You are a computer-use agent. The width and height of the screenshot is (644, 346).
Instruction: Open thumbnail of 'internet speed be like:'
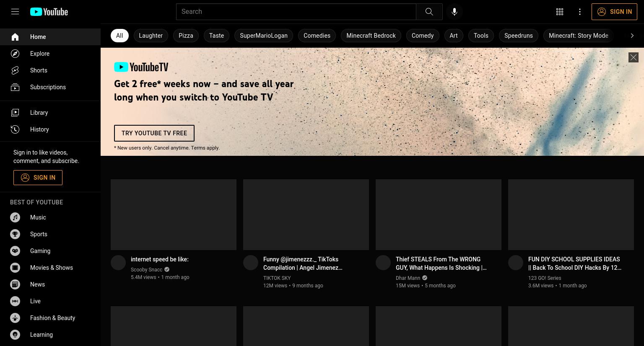[x=174, y=215]
